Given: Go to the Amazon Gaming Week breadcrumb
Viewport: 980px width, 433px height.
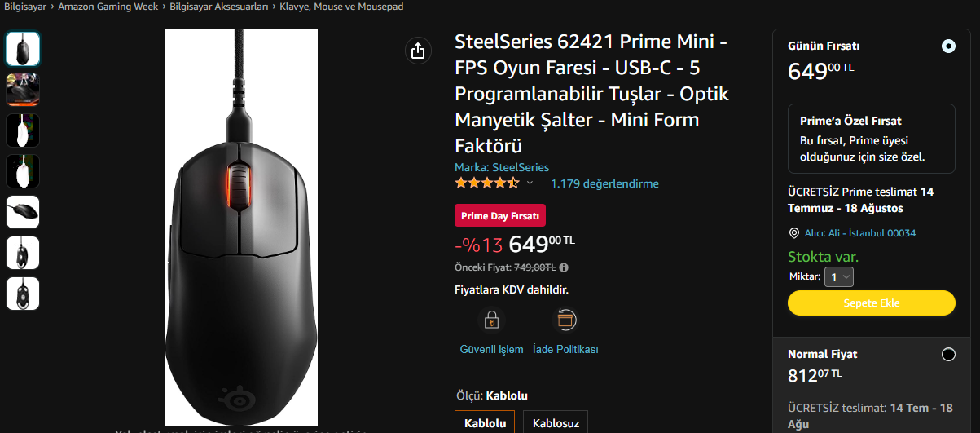Looking at the screenshot, I should tap(108, 7).
